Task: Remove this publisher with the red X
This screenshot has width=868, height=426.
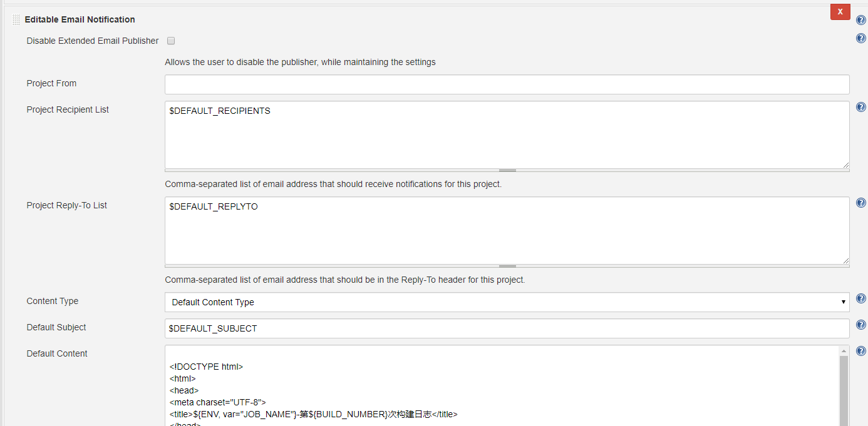Action: [x=840, y=11]
